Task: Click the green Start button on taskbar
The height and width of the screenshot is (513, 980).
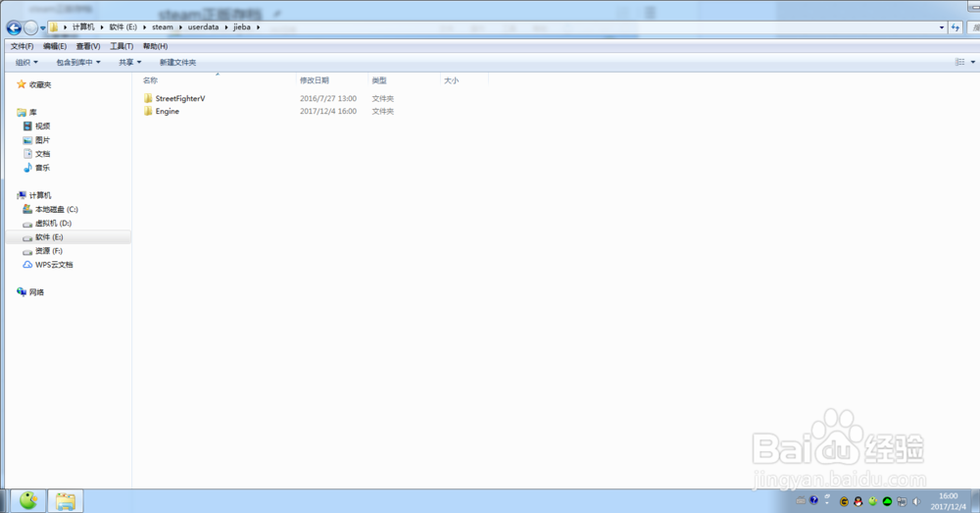Action: 28,500
